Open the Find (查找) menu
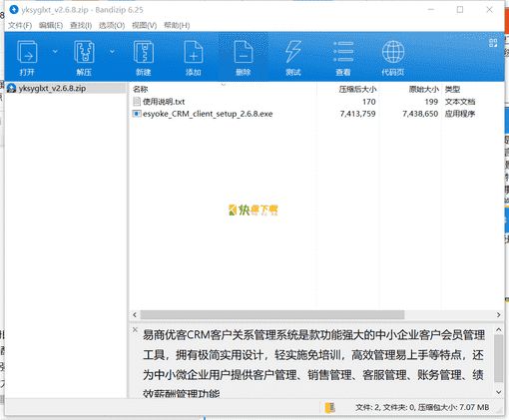509x420 pixels. click(x=81, y=25)
